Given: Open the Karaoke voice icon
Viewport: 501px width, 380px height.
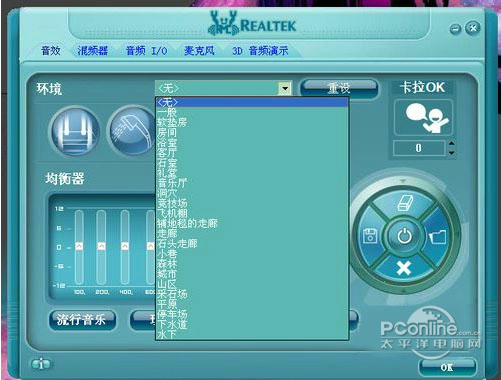Looking at the screenshot, I should click(423, 118).
